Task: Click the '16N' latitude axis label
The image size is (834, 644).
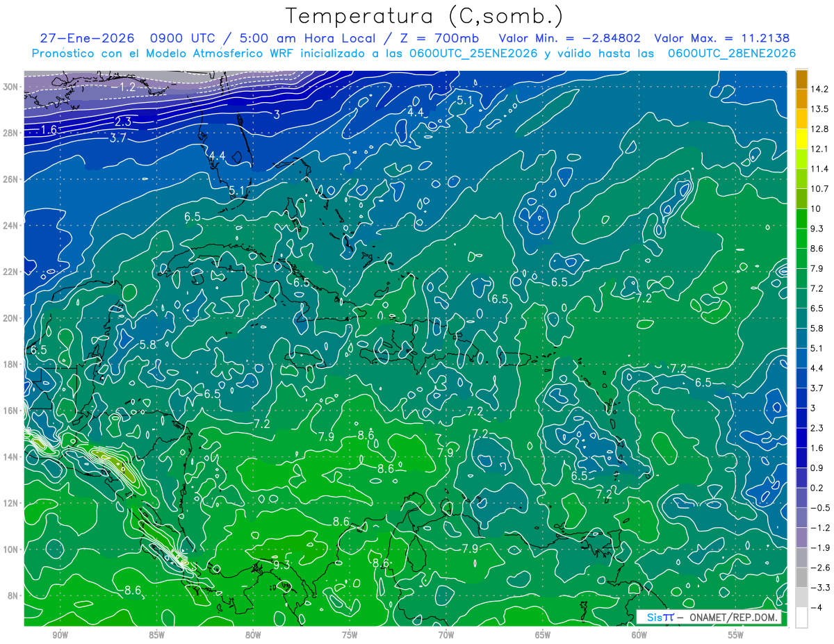Action: coord(10,411)
